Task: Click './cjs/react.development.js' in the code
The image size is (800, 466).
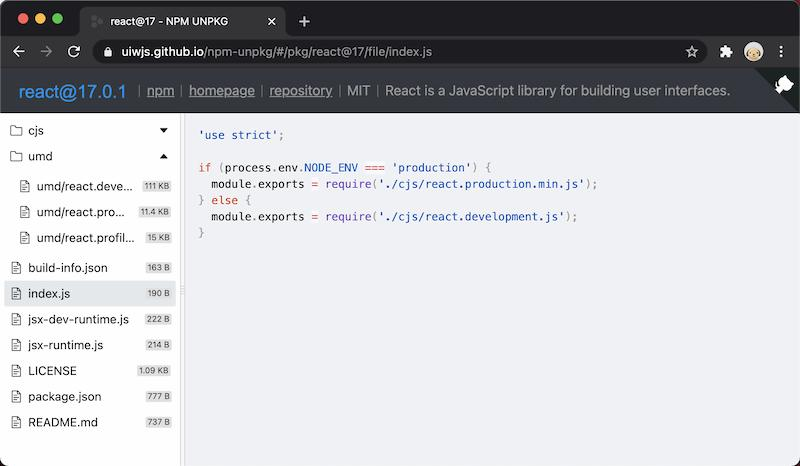Action: tap(471, 216)
